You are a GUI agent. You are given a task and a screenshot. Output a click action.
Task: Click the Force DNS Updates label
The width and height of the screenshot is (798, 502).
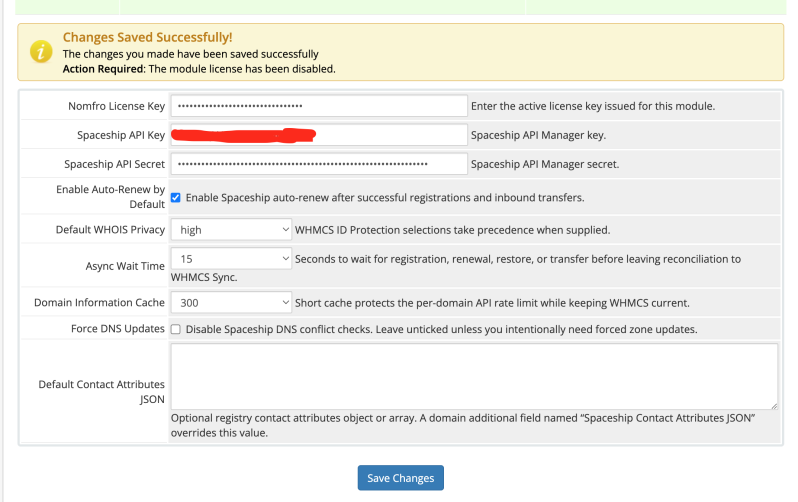pyautogui.click(x=118, y=329)
